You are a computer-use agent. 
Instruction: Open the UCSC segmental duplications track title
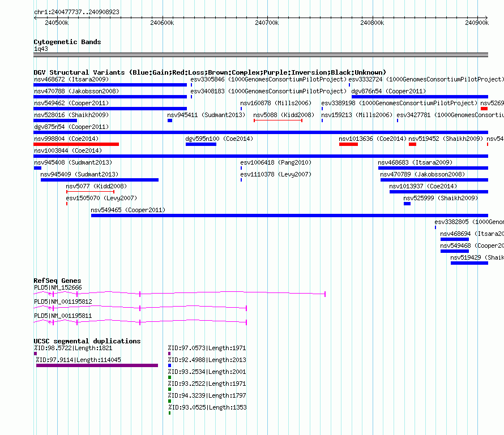tap(87, 341)
